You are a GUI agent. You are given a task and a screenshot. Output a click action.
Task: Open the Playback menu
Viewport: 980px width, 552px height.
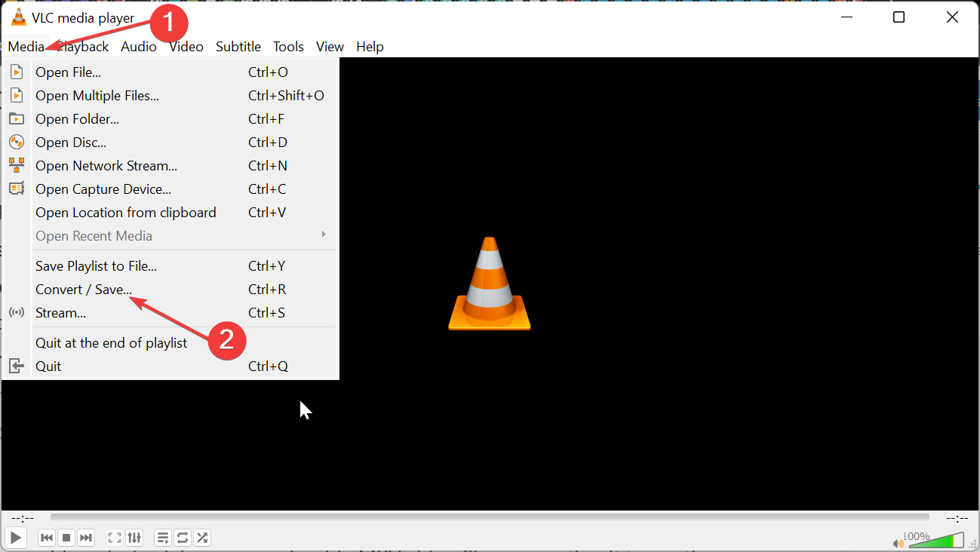click(x=84, y=47)
